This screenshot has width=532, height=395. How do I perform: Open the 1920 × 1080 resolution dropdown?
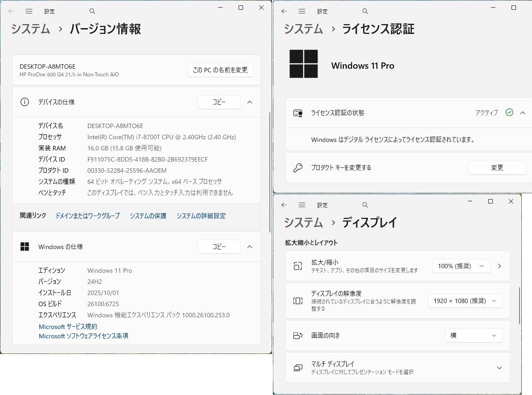(465, 301)
